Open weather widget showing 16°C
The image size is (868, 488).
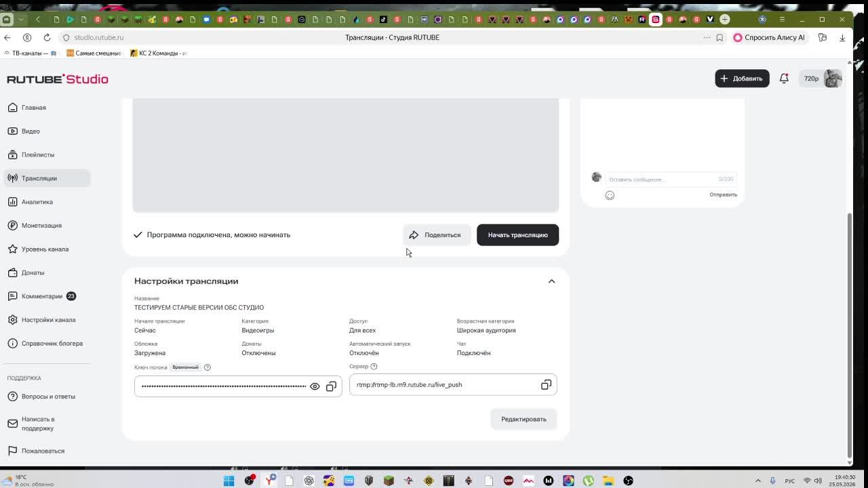click(28, 481)
